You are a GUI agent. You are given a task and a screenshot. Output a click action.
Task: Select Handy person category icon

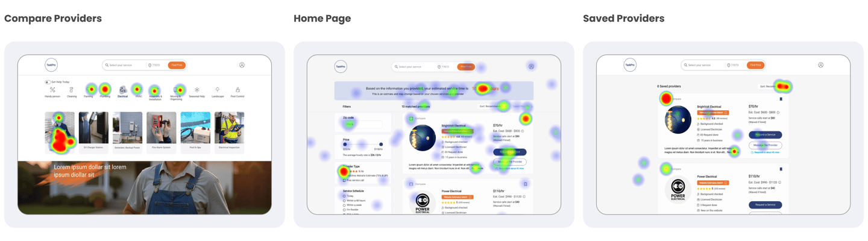click(x=52, y=90)
